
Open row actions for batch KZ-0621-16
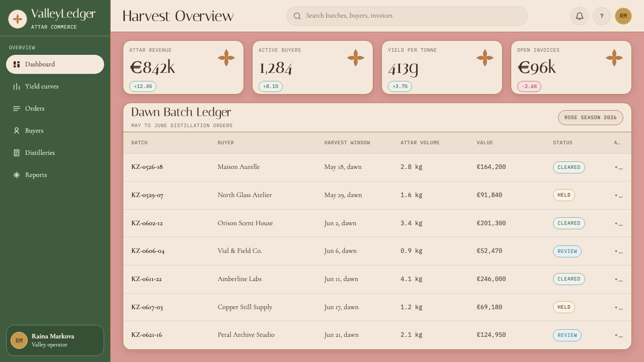(619, 335)
